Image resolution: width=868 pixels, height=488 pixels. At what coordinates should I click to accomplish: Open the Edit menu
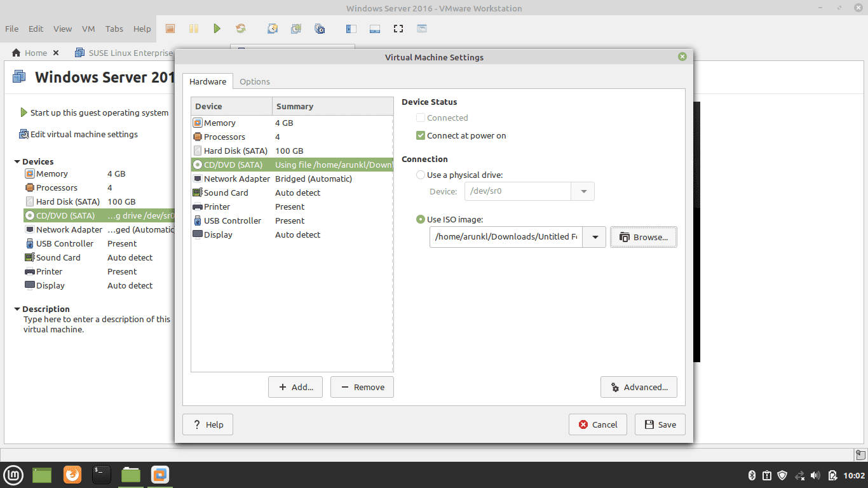coord(36,29)
